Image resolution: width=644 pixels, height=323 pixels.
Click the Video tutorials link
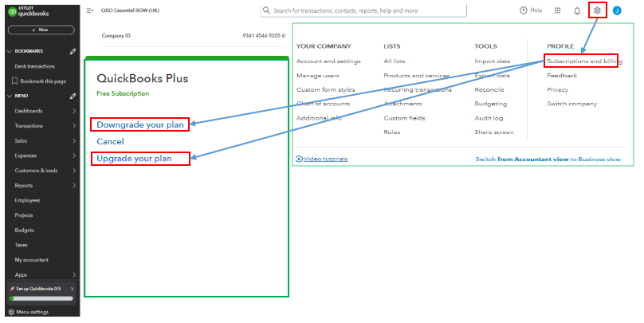coord(326,159)
